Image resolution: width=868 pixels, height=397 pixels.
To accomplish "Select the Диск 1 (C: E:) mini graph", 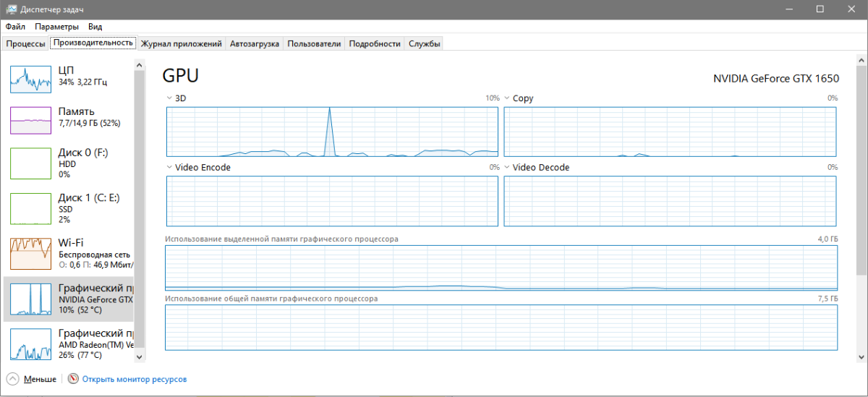I will 30,208.
